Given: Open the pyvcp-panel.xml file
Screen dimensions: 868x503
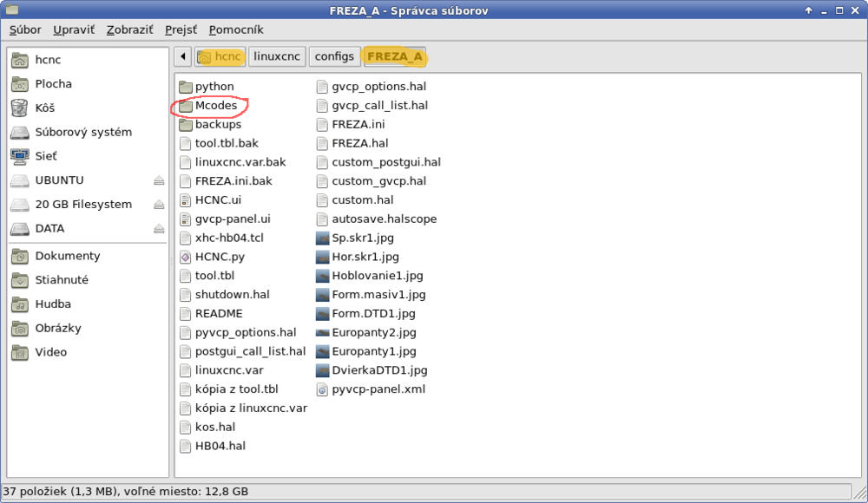Looking at the screenshot, I should [x=378, y=389].
